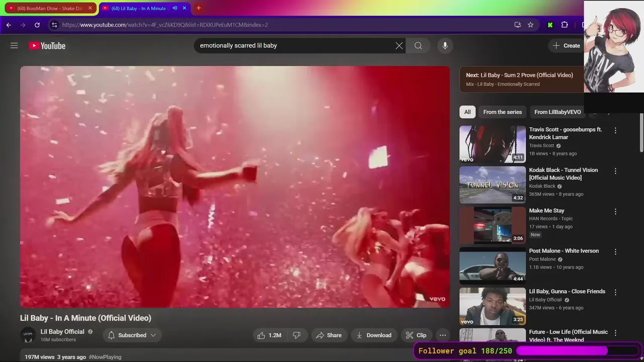Close the Lil Baby - In A Minute tab
Viewport: 644px width, 362px height.
184,8
